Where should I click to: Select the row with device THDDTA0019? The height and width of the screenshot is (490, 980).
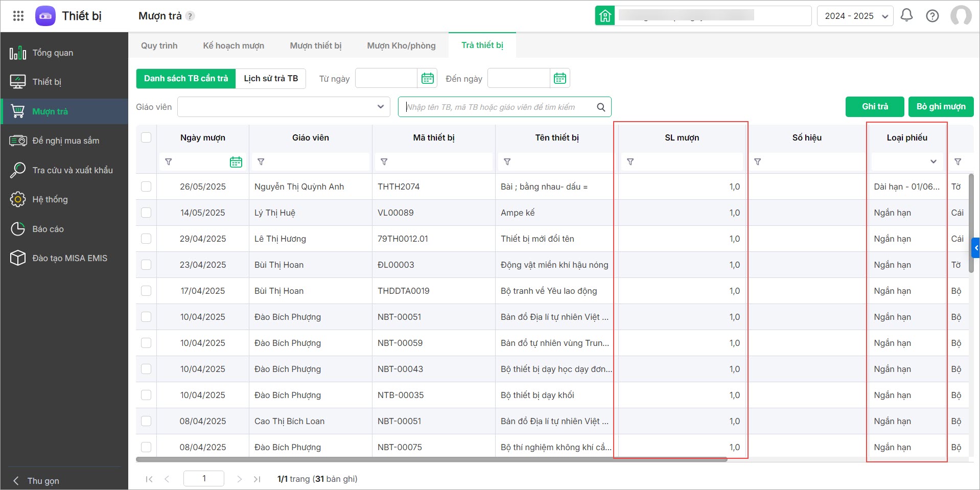point(146,291)
